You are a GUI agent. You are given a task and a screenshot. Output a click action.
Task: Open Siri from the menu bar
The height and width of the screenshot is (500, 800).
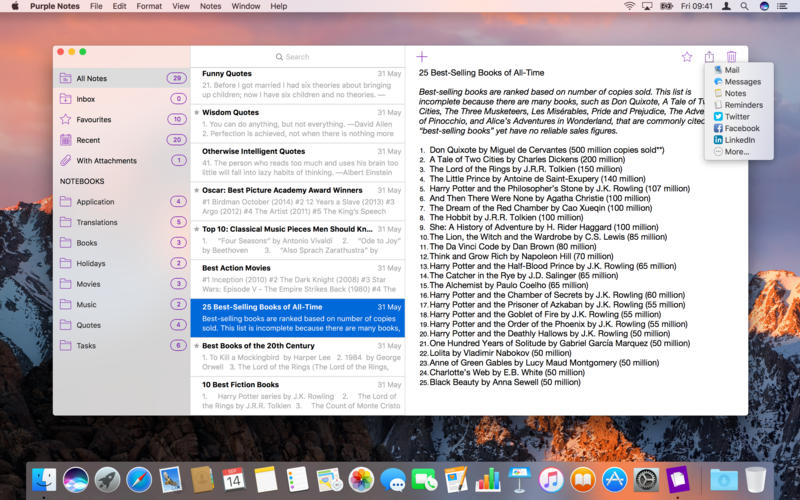(x=764, y=6)
